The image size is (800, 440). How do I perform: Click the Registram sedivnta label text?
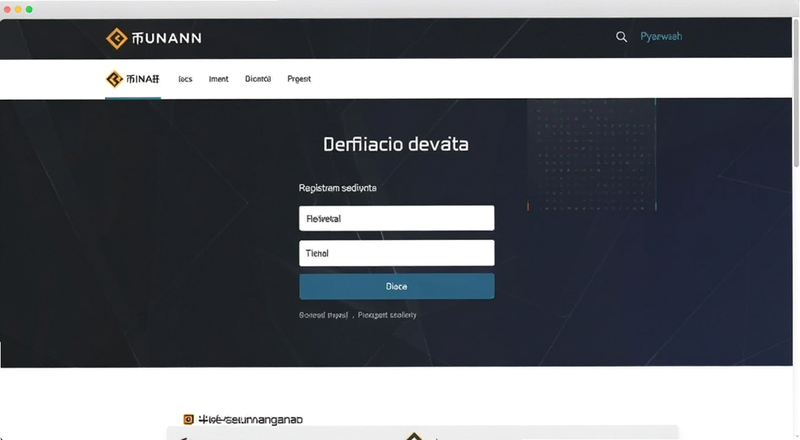click(x=338, y=188)
